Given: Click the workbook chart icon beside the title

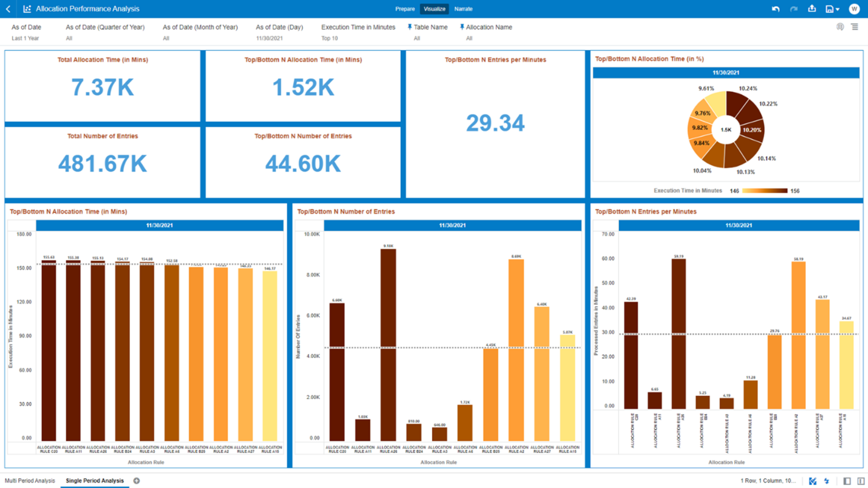Looking at the screenshot, I should pyautogui.click(x=27, y=9).
